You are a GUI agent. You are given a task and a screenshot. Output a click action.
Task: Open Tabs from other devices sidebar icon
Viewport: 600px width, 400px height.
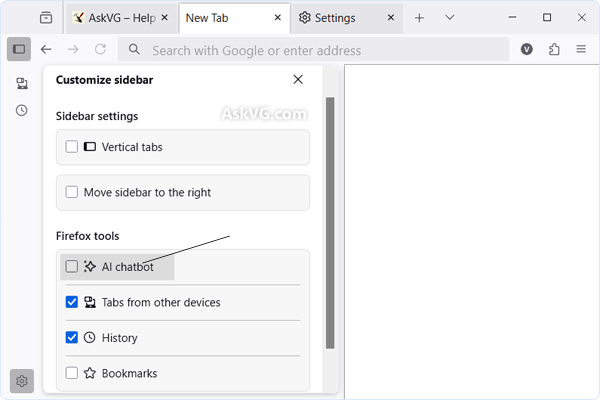click(x=21, y=84)
